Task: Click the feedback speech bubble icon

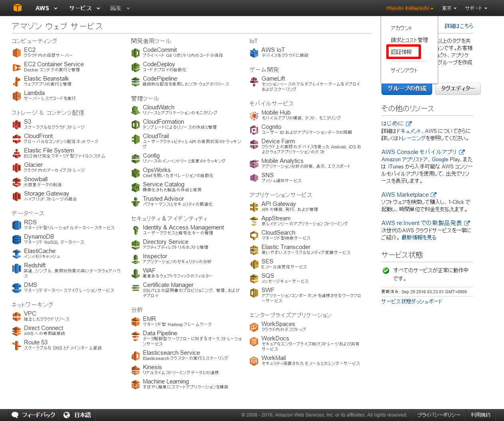Action: coord(15,415)
